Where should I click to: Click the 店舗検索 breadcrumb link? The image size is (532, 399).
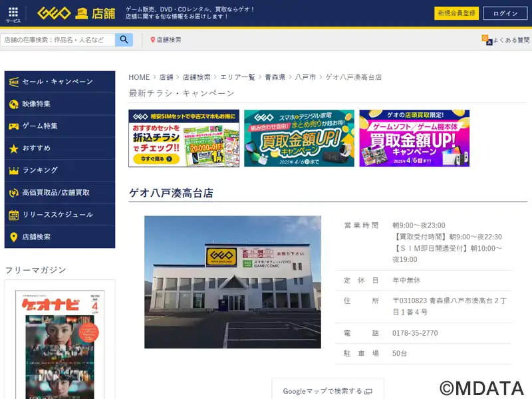point(196,77)
